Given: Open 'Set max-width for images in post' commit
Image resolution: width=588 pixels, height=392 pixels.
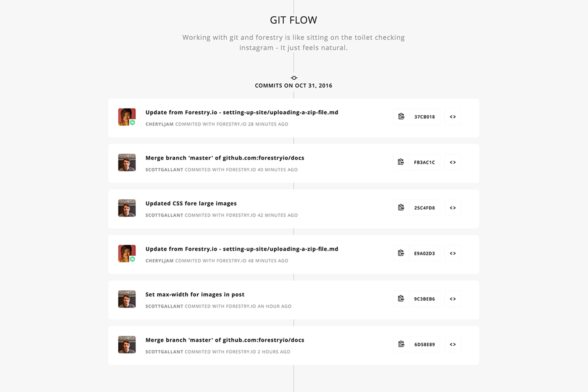Looking at the screenshot, I should pyautogui.click(x=195, y=294).
